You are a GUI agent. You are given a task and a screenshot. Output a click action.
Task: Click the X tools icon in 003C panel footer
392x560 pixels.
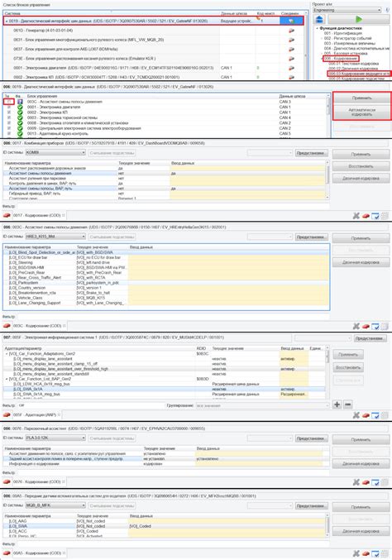pyautogui.click(x=356, y=326)
